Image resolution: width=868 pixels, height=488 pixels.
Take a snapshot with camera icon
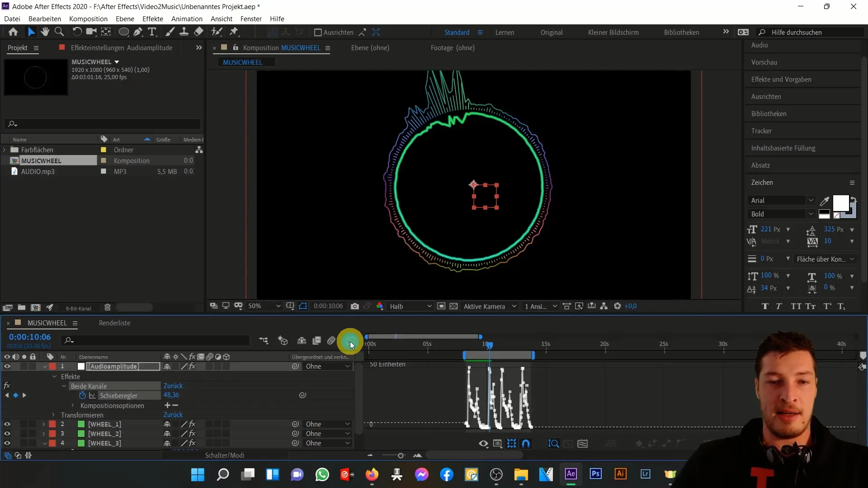tap(355, 306)
